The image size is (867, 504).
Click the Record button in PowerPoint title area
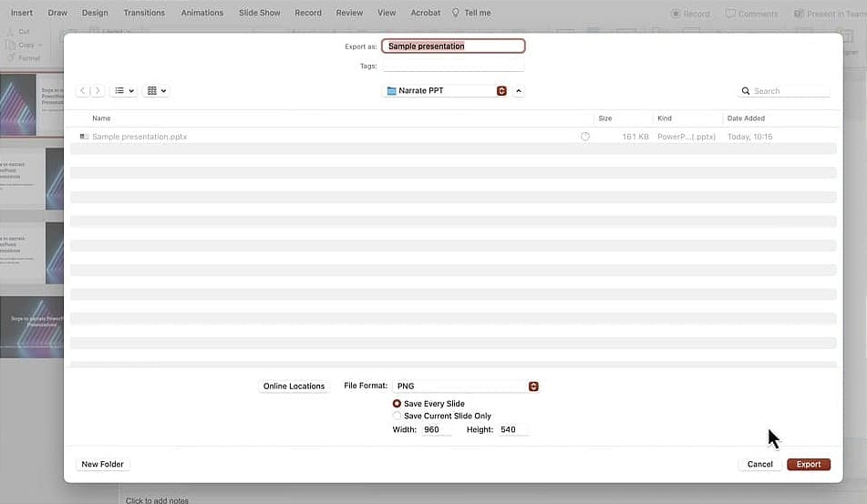click(x=690, y=14)
